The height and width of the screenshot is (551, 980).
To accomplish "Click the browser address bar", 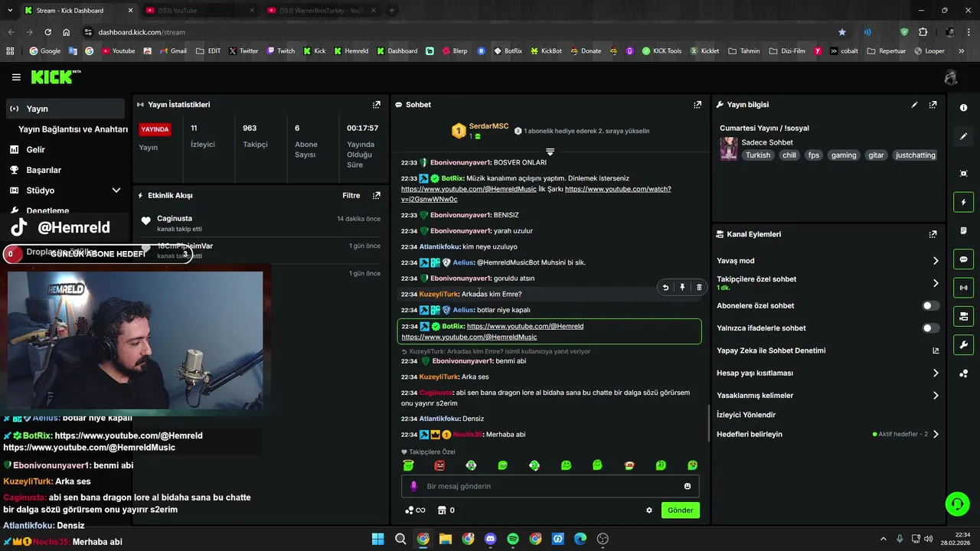I will 459,32.
